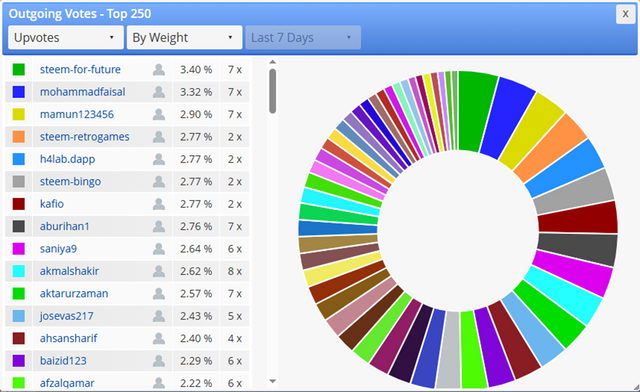Click the list scrollbar thumb
640x392 pixels.
273,91
